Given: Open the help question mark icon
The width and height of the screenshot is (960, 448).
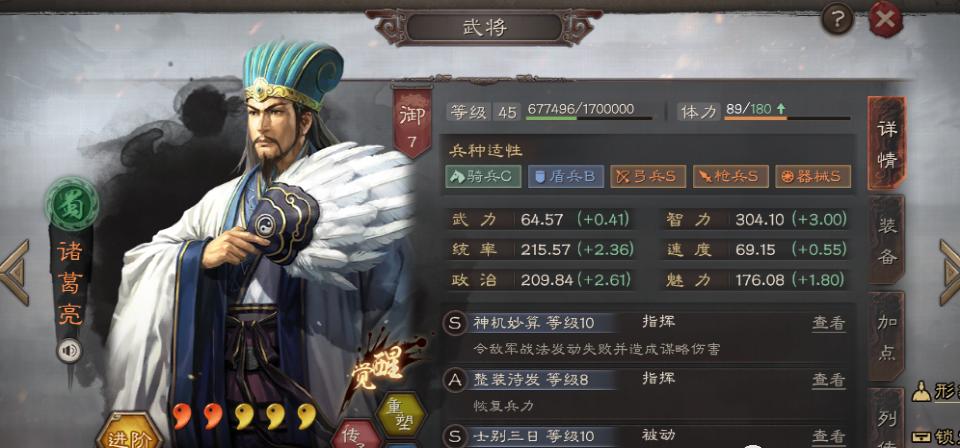Looking at the screenshot, I should pyautogui.click(x=837, y=20).
